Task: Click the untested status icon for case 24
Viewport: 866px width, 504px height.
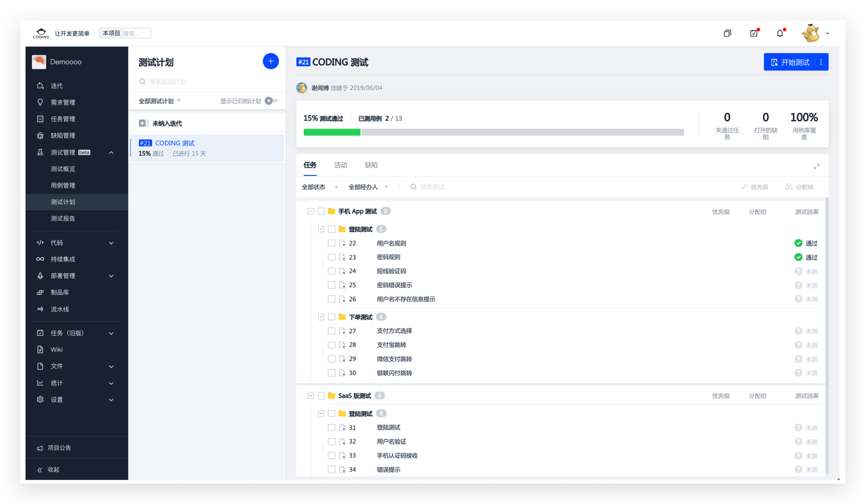Action: pos(798,271)
